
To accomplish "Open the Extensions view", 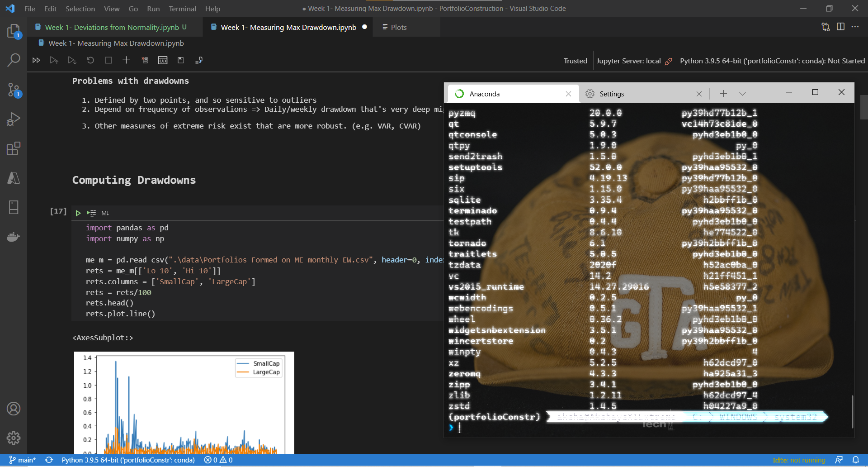I will point(14,148).
